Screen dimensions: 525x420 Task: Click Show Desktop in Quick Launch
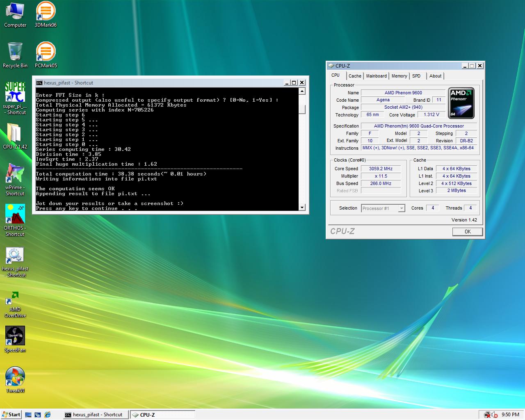28,415
